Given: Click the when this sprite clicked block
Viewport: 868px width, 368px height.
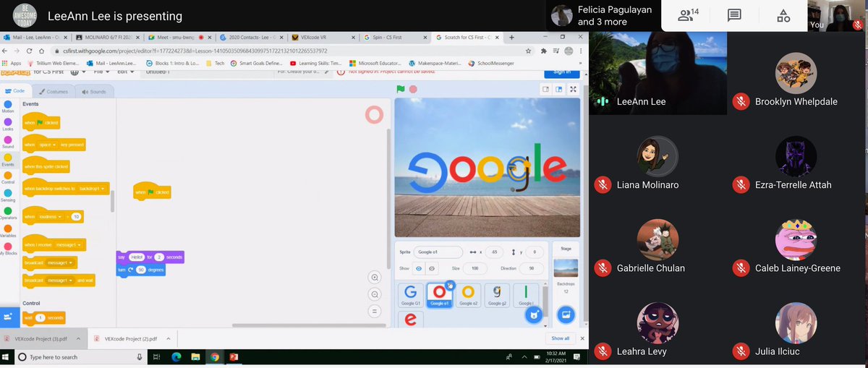Looking at the screenshot, I should [x=46, y=166].
